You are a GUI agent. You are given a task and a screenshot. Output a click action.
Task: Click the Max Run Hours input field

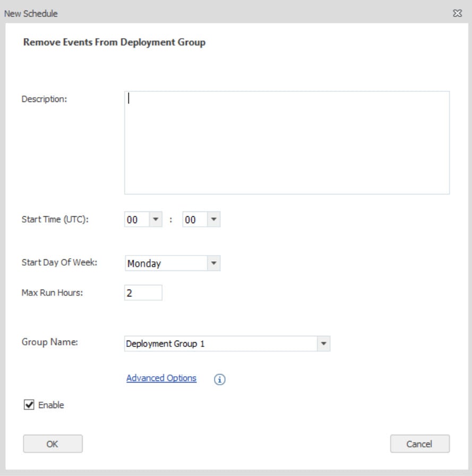pos(143,293)
